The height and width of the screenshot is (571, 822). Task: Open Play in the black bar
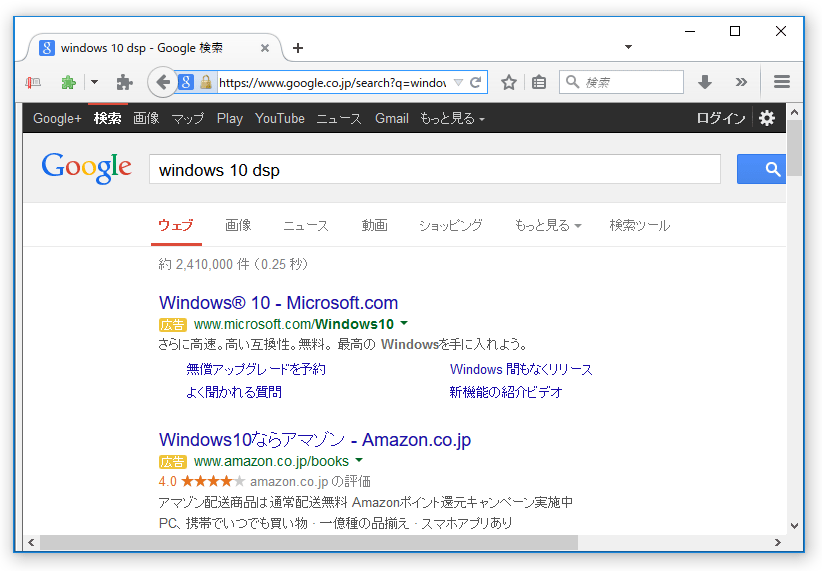230,118
